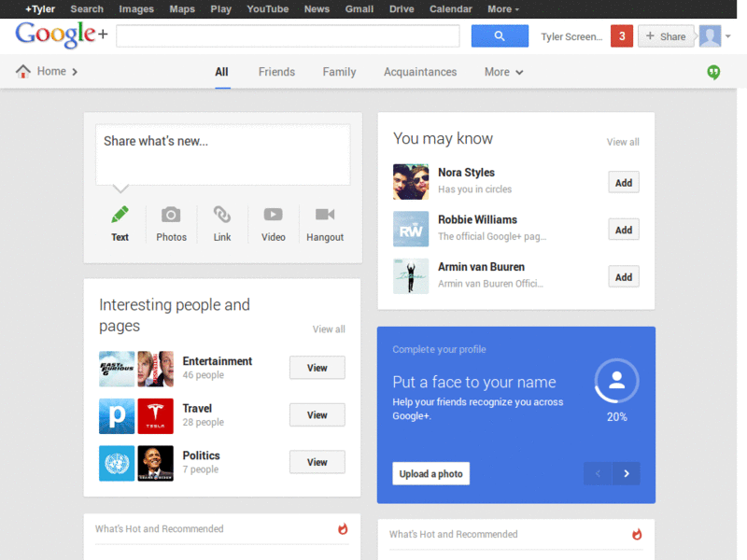Click the Home house icon
Image resolution: width=747 pixels, height=560 pixels.
(x=22, y=72)
